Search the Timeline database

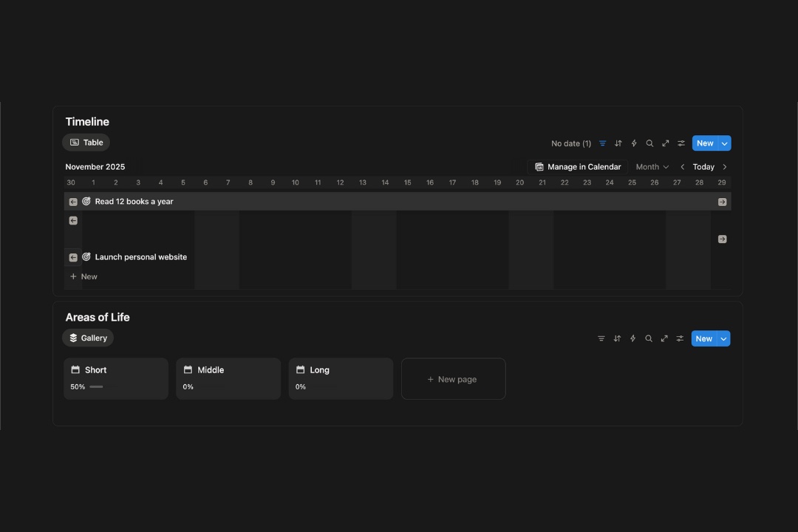point(649,143)
